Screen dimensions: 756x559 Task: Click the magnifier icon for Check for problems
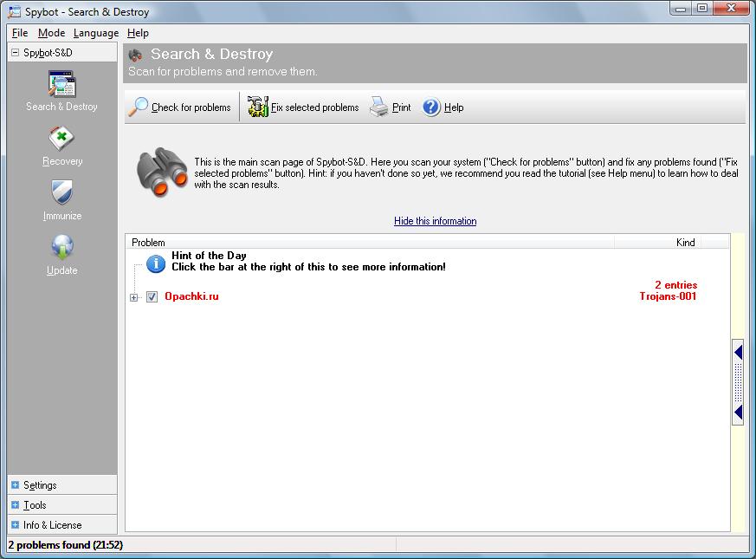point(138,107)
